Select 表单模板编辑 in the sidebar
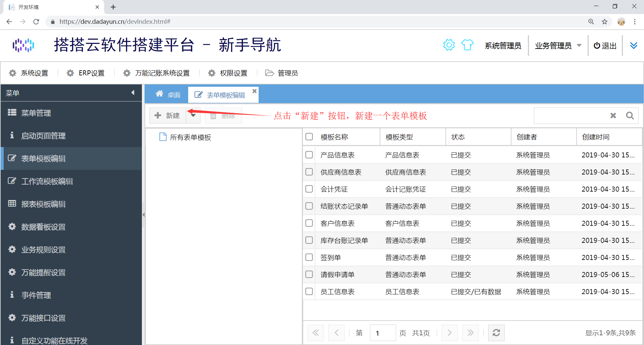 71,158
